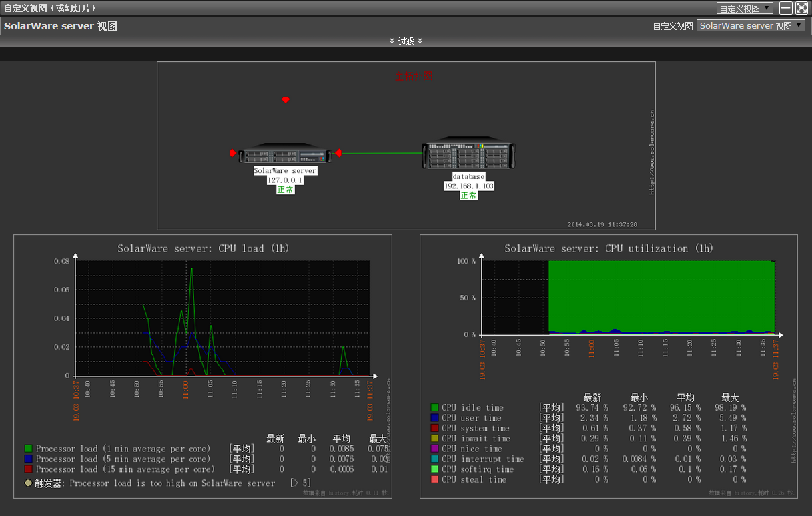The height and width of the screenshot is (516, 812).
Task: Click CPU system time legend label
Action: coord(476,429)
